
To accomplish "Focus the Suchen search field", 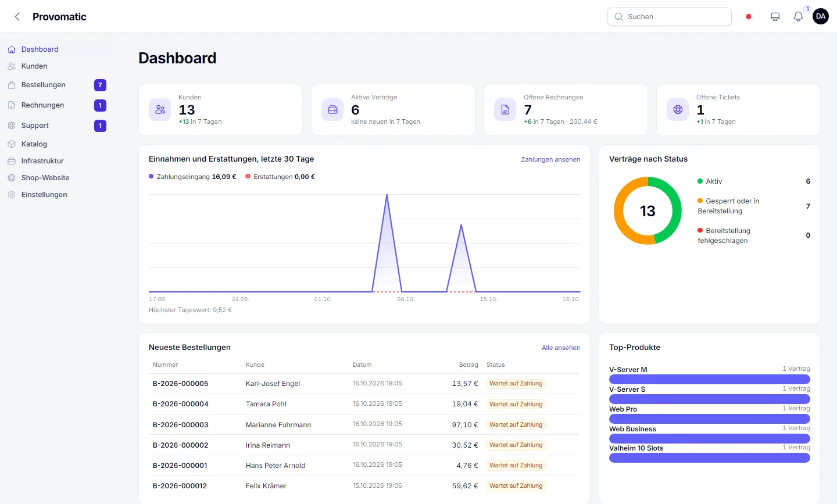I will point(670,17).
